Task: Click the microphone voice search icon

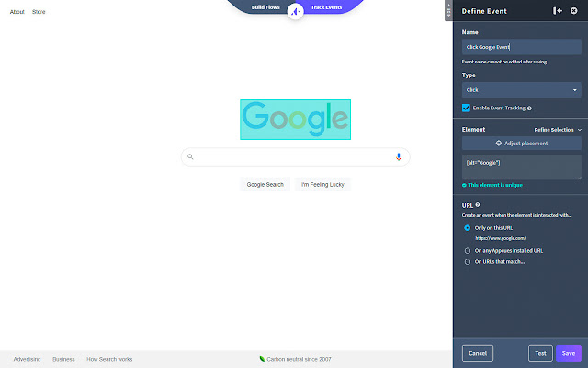Action: (x=399, y=156)
